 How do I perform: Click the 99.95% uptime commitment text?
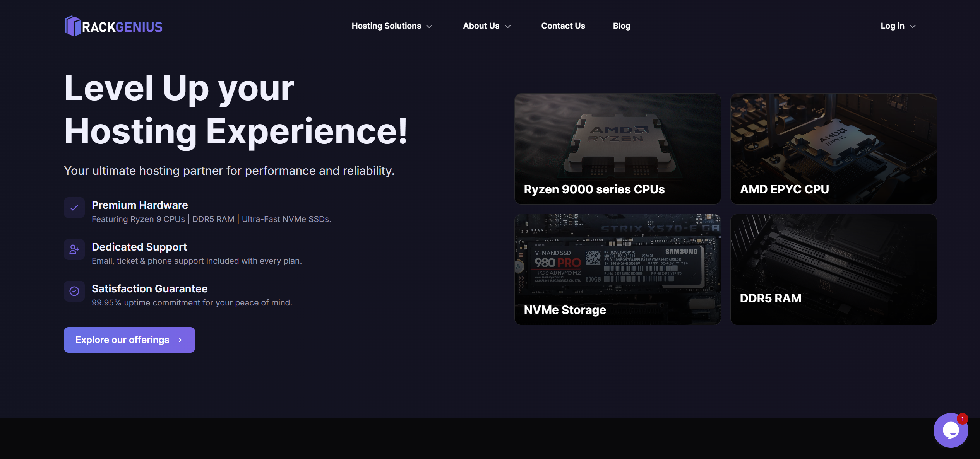pos(192,303)
